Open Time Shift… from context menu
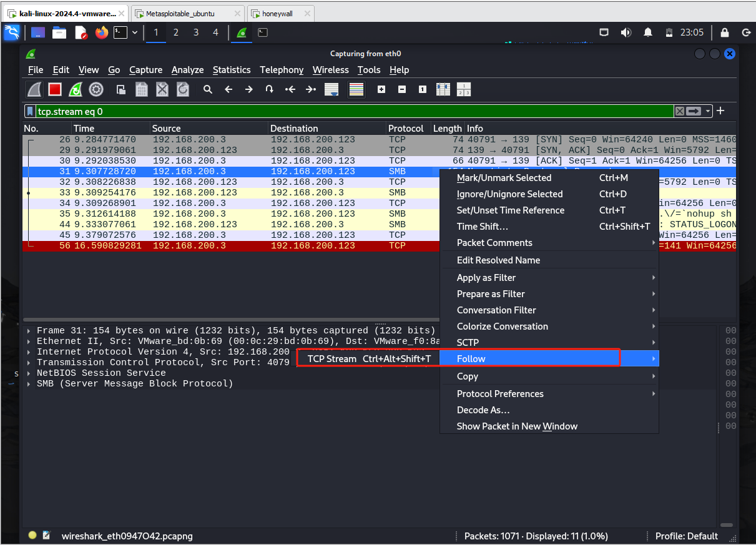756x545 pixels. (x=549, y=227)
